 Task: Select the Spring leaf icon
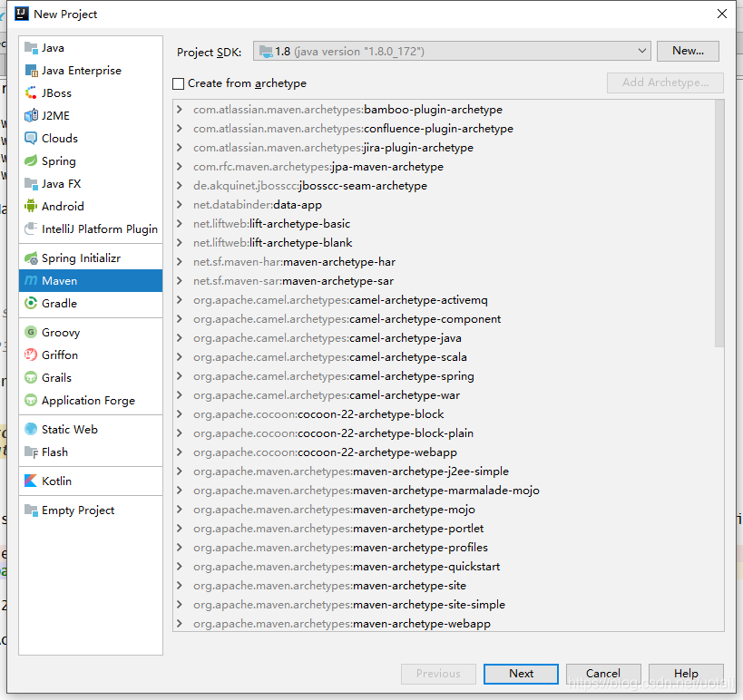(x=31, y=161)
